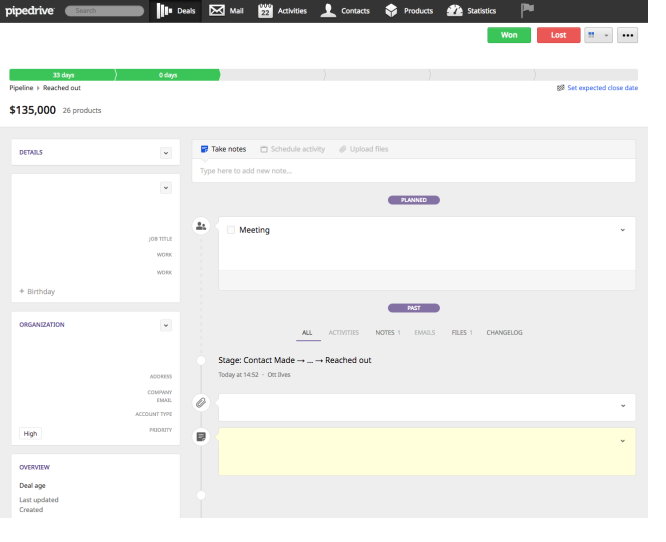Open Activities from the calendar icon
This screenshot has width=666, height=542.
(265, 11)
